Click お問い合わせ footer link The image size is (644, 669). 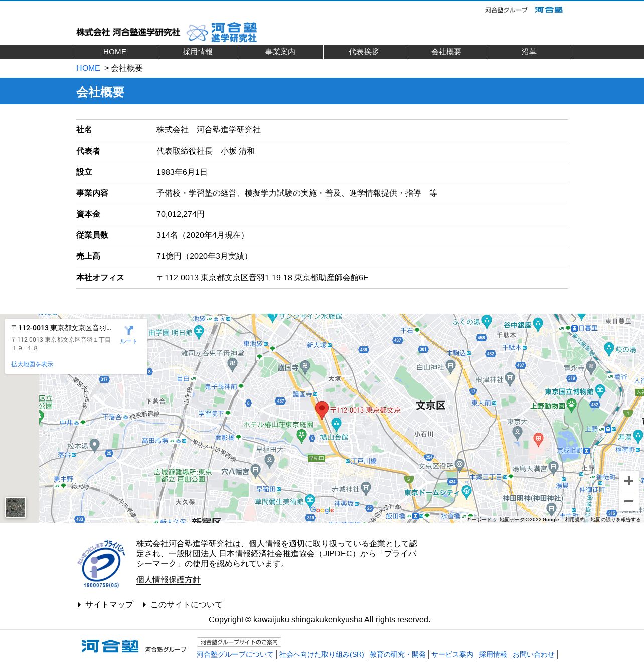[x=534, y=655]
